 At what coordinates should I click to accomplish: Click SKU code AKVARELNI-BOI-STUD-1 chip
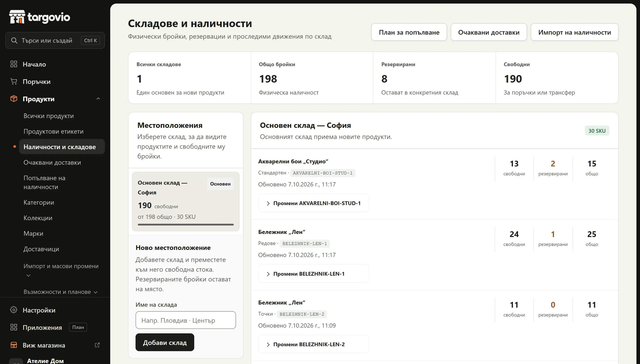click(322, 173)
